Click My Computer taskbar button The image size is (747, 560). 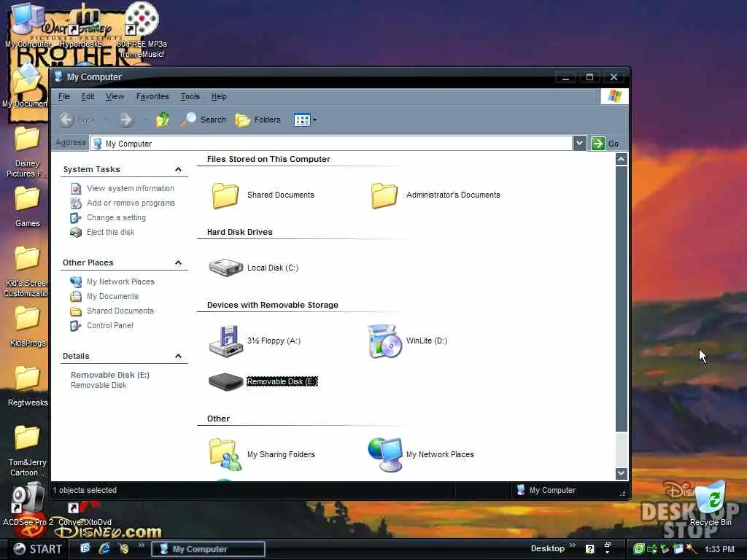pyautogui.click(x=208, y=549)
